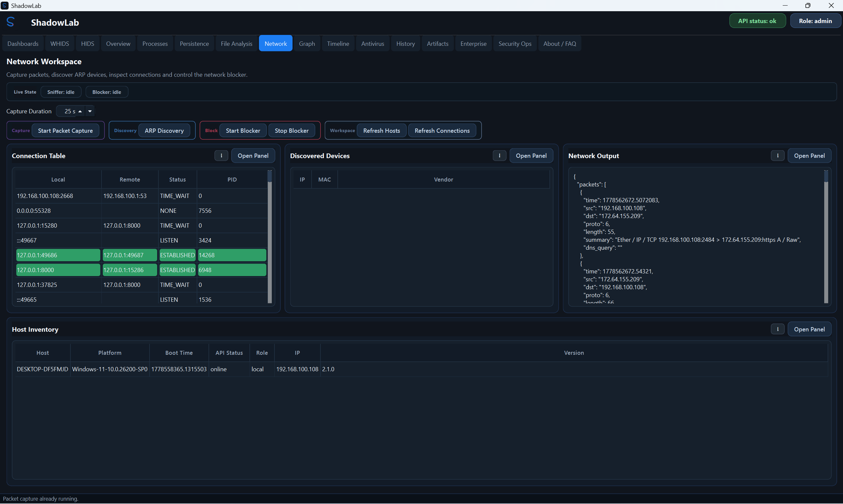
Task: Click the 192.168.100.108 IP cell in Host Inventory
Action: click(x=297, y=369)
